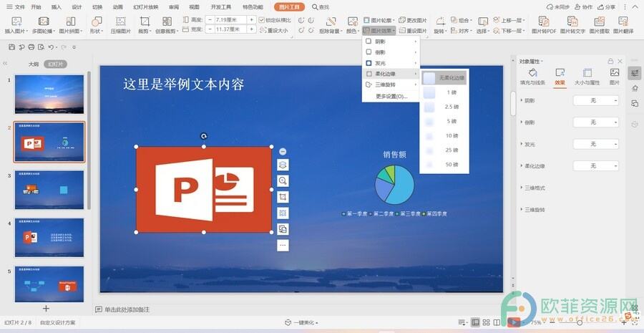Open the 图片效果 picture effects dropdown
This screenshot has width=644, height=333.
tap(379, 31)
